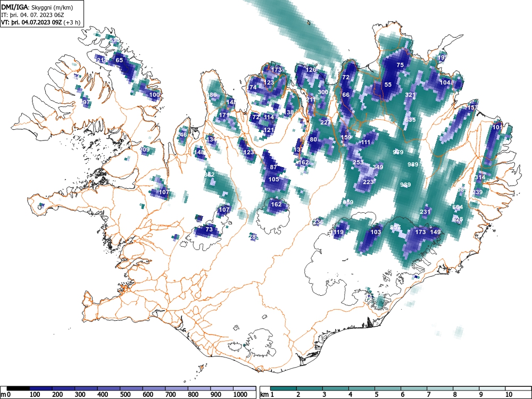Click the '55' visibility value on the map
Screen dimensions: 532x399
(388, 85)
